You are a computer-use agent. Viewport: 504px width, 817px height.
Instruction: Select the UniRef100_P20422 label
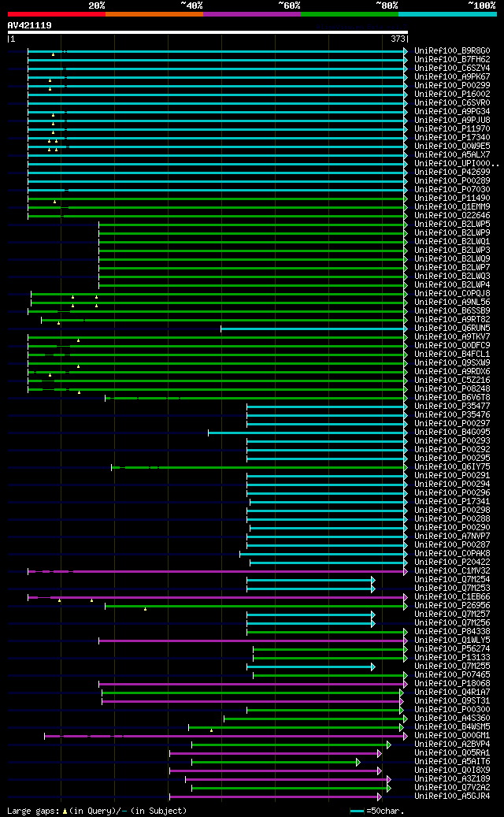pos(452,562)
